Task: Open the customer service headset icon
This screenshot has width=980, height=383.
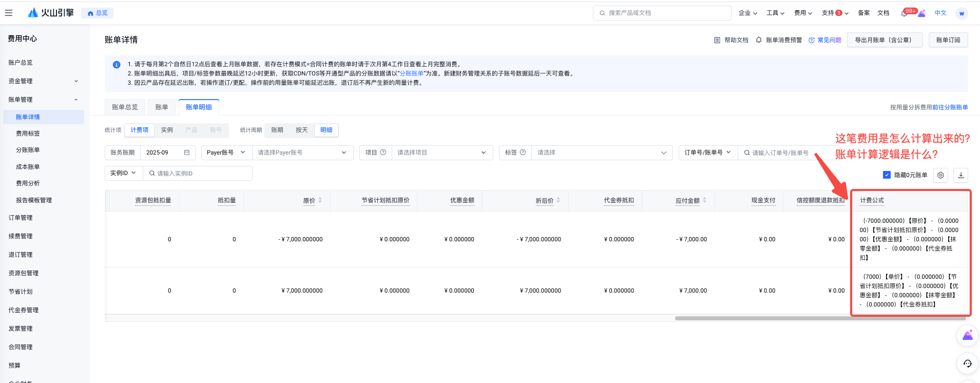Action: tap(967, 363)
